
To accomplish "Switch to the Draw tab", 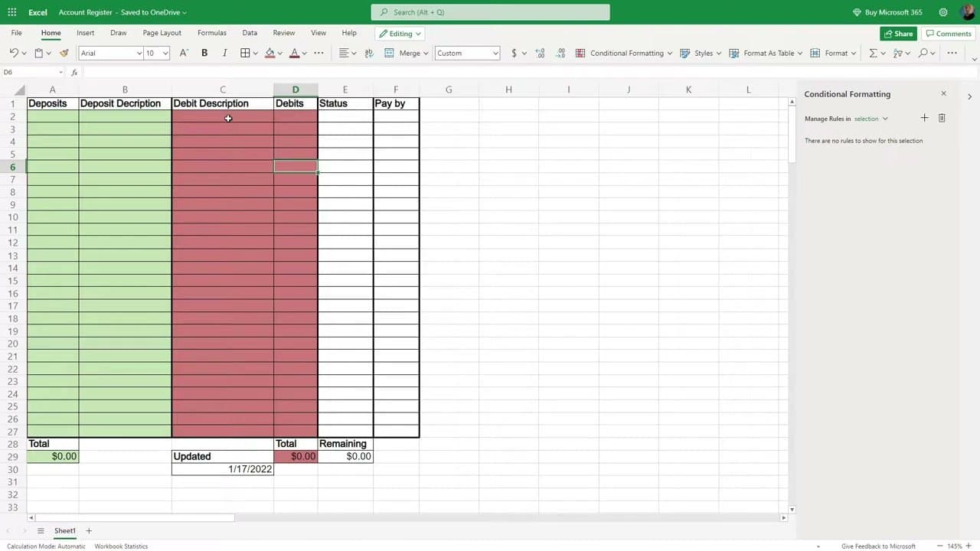I will (x=118, y=33).
